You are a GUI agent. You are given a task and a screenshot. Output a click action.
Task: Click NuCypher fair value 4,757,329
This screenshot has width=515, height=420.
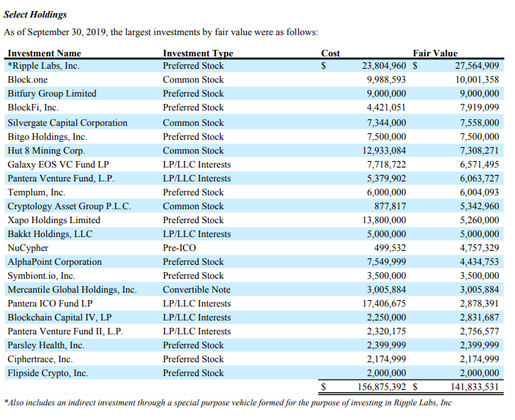coord(480,248)
